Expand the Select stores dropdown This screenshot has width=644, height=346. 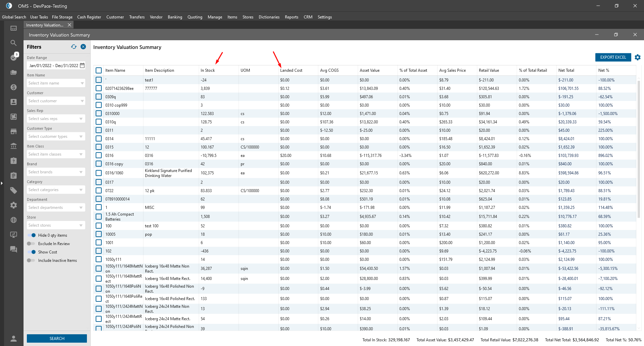56,225
